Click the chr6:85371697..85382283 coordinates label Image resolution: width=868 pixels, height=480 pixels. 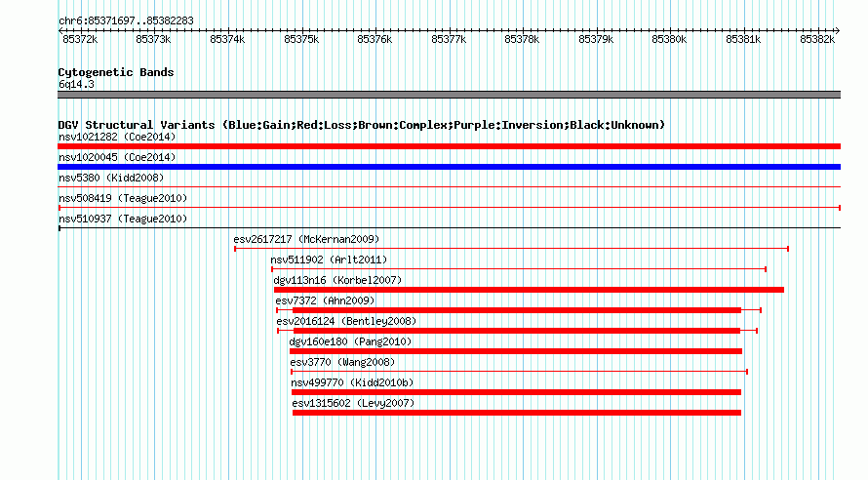tap(126, 20)
